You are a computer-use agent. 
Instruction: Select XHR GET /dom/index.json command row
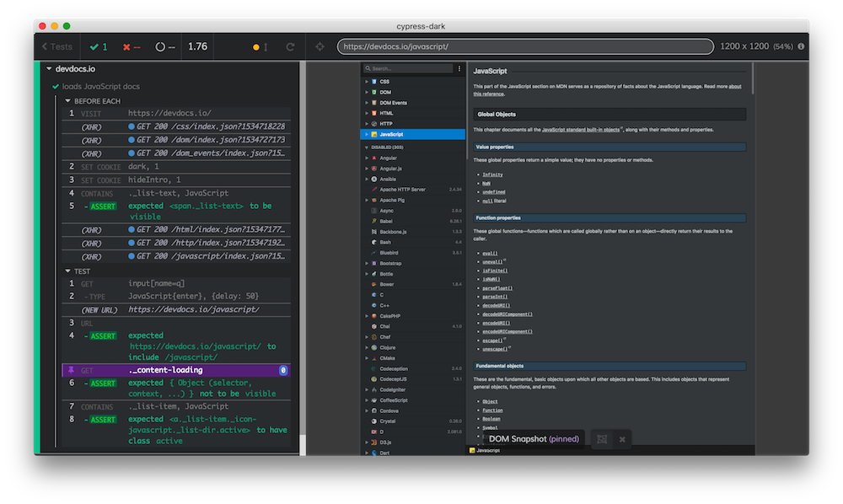pyautogui.click(x=176, y=140)
